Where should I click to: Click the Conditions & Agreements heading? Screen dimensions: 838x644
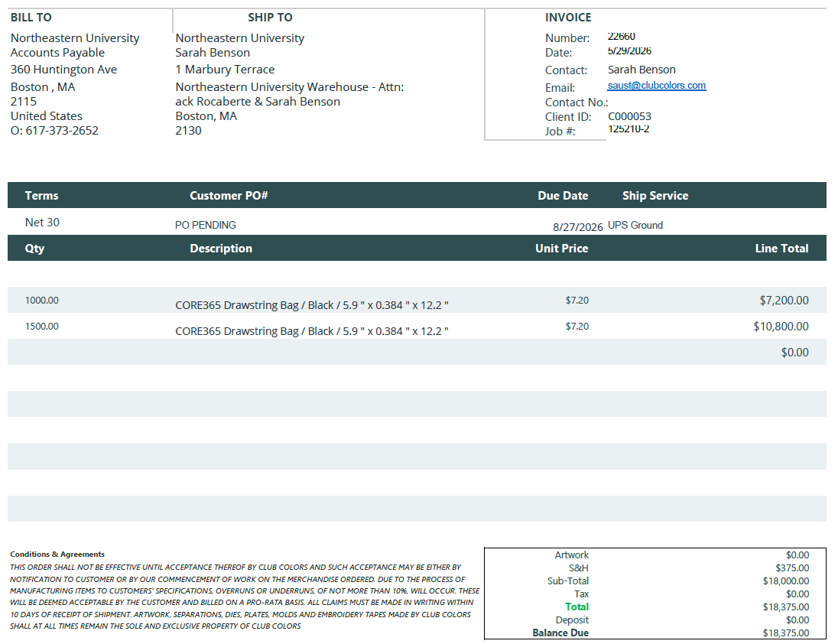tap(57, 555)
